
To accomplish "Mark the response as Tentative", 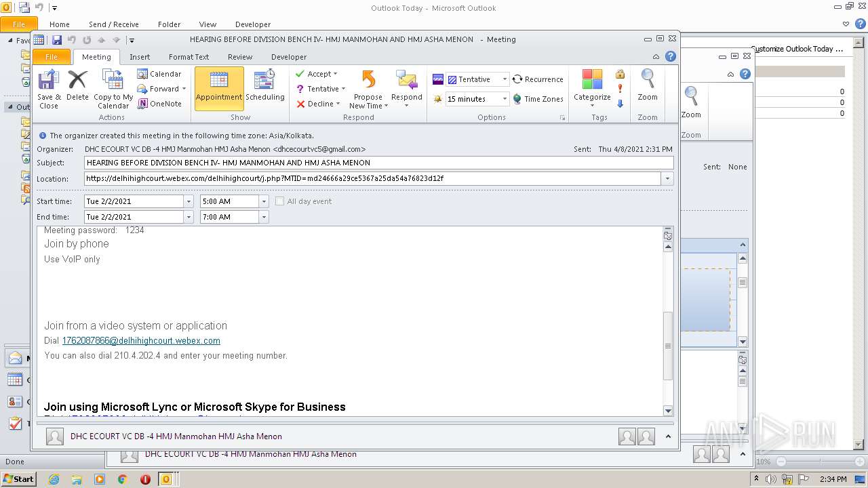I will [321, 89].
